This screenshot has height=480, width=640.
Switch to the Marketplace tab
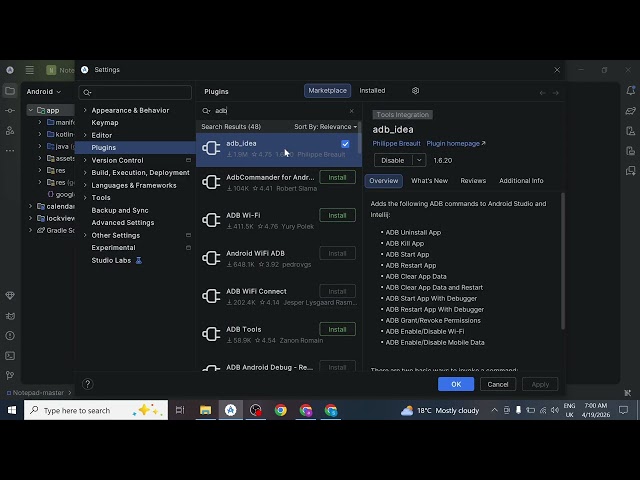[327, 91]
